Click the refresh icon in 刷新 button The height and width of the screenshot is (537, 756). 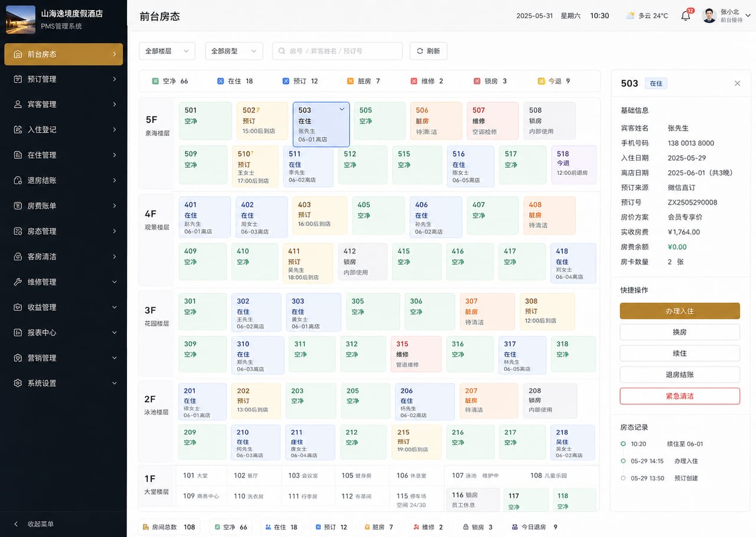pyautogui.click(x=420, y=51)
